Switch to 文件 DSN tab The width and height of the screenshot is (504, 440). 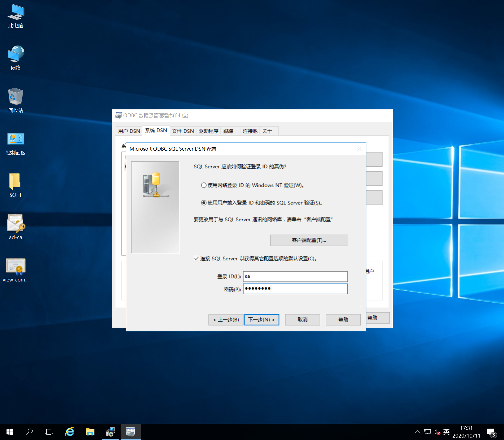183,131
